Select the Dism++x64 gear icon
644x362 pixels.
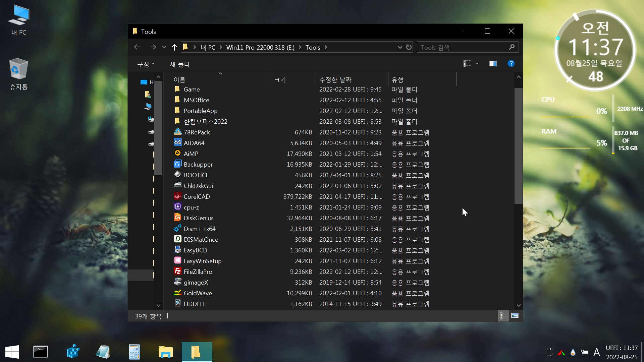click(177, 228)
